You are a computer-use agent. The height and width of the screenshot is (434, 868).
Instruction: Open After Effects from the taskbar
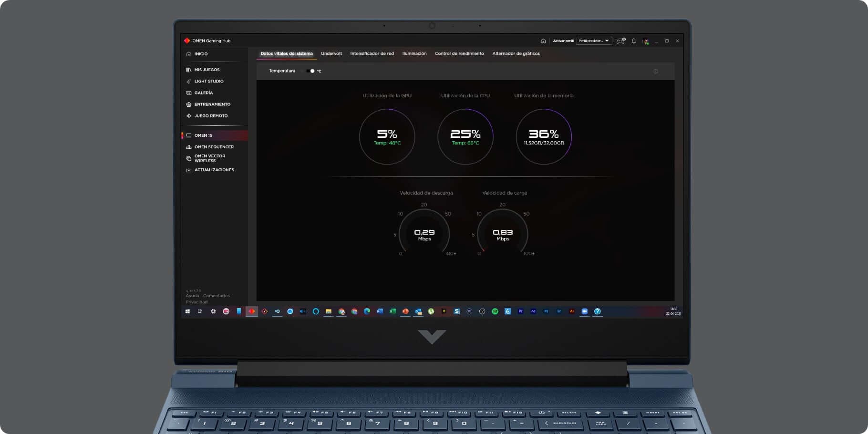pos(533,311)
